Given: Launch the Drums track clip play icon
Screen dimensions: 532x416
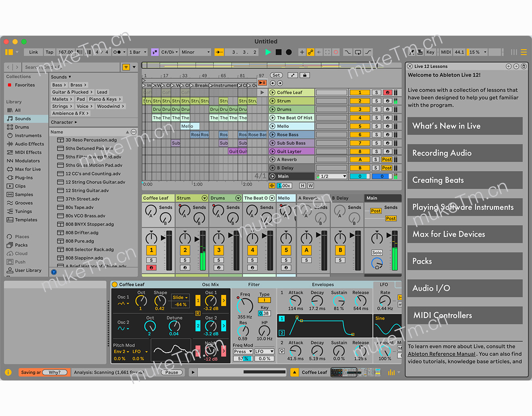Looking at the screenshot, I should click(272, 110).
